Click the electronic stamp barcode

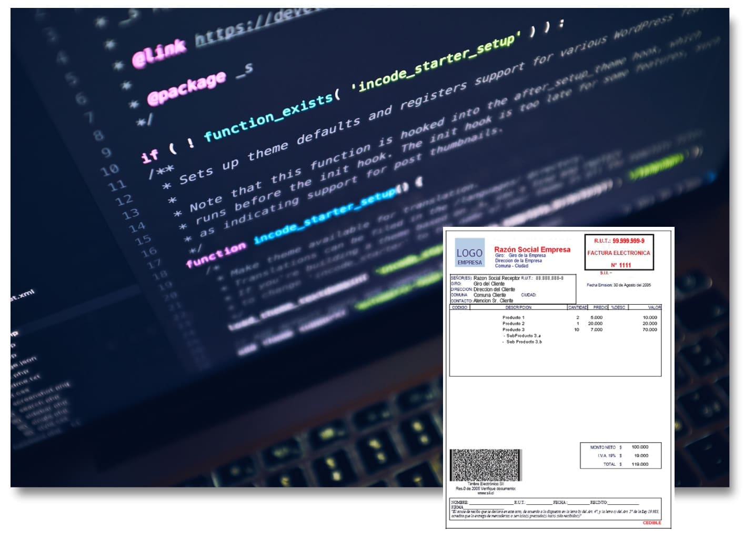click(485, 465)
